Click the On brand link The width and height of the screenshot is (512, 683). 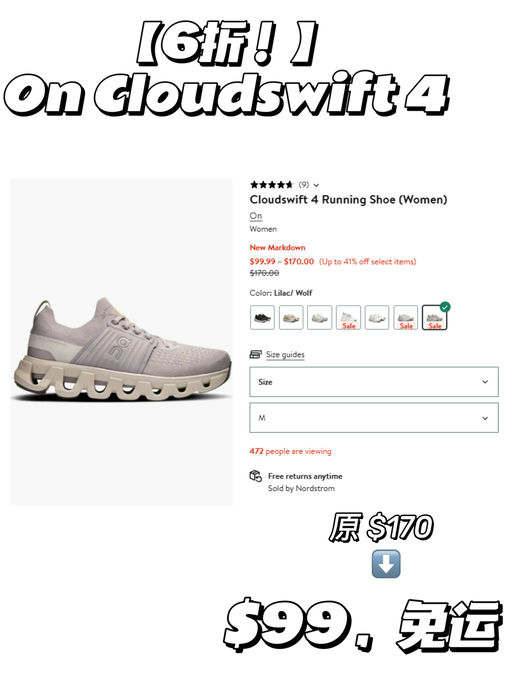tap(256, 216)
